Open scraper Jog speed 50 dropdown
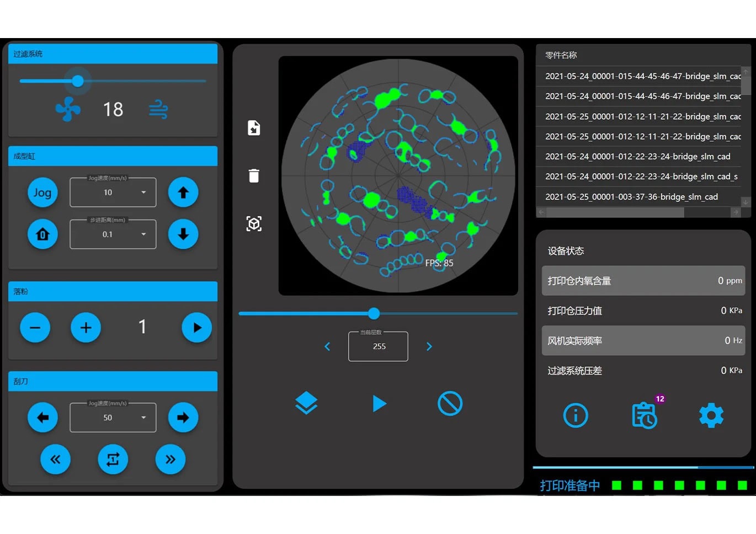Image resolution: width=756 pixels, height=534 pixels. point(113,418)
